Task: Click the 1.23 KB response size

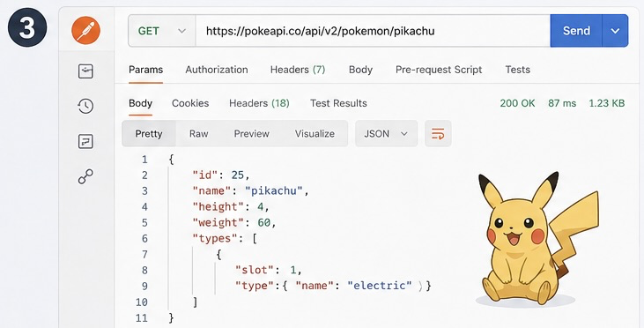Action: pyautogui.click(x=607, y=103)
